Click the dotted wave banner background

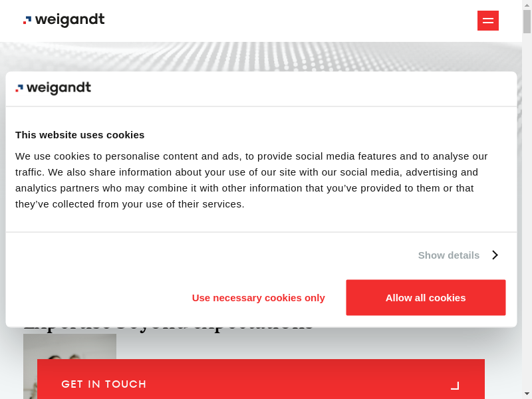point(266,57)
